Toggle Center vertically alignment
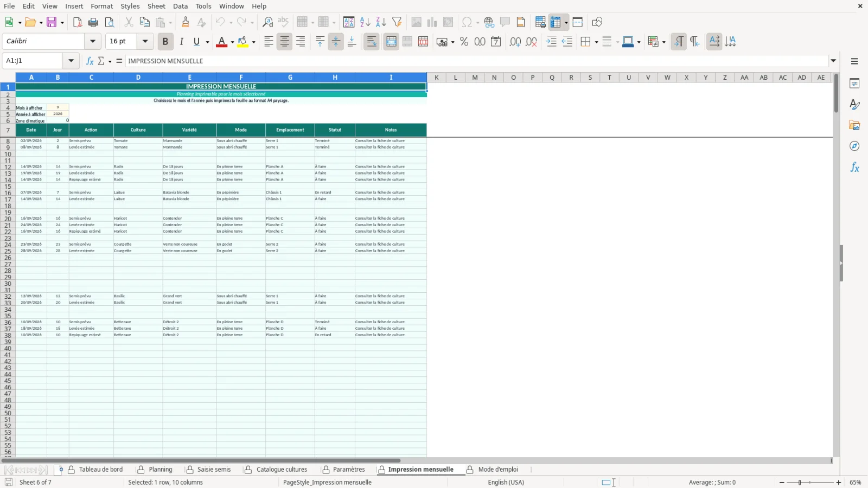 pyautogui.click(x=336, y=42)
